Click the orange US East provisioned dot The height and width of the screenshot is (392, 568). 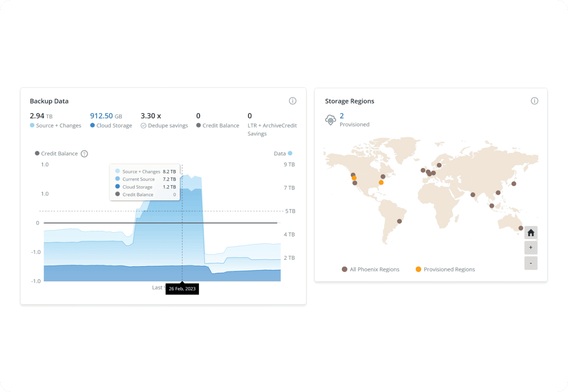[x=381, y=183]
